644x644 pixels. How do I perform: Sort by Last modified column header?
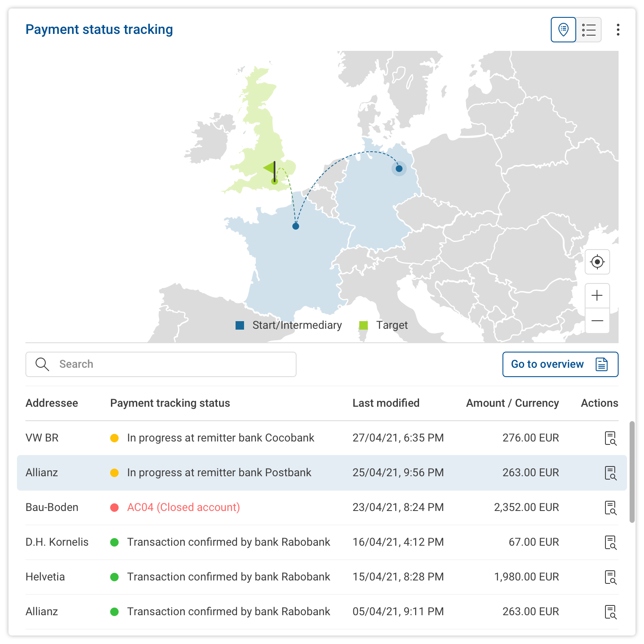coord(386,403)
